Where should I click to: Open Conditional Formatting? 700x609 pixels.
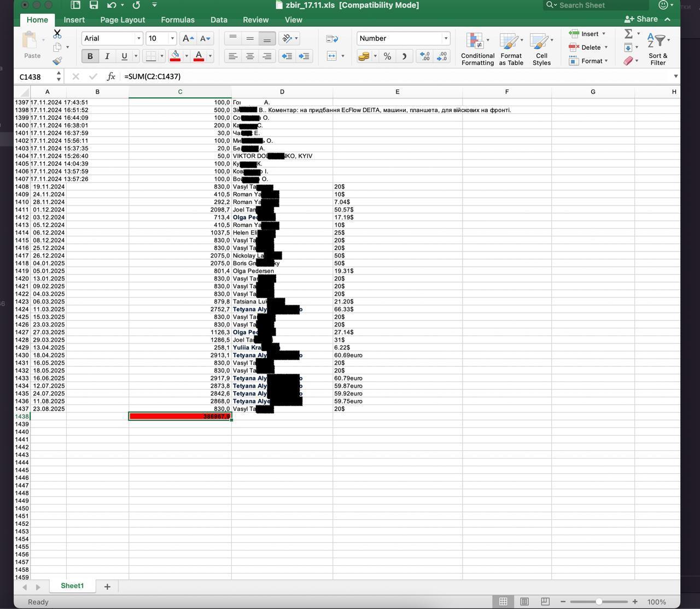pos(477,49)
